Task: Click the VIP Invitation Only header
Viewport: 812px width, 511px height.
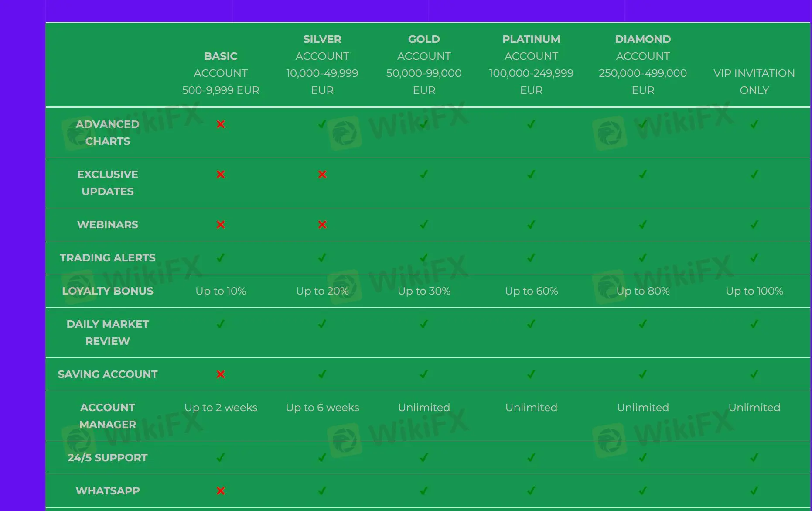Action: coord(754,82)
